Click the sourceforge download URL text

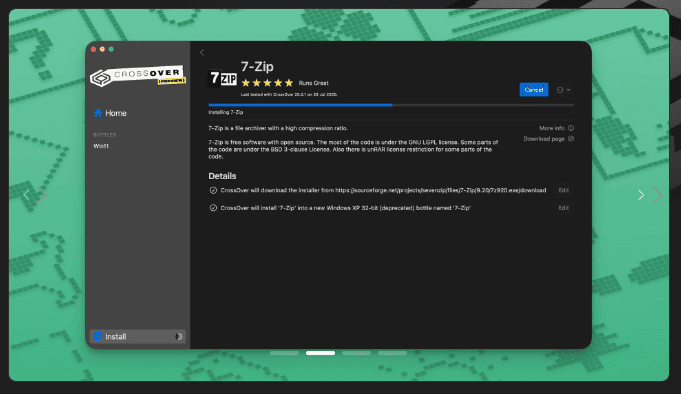[441, 190]
